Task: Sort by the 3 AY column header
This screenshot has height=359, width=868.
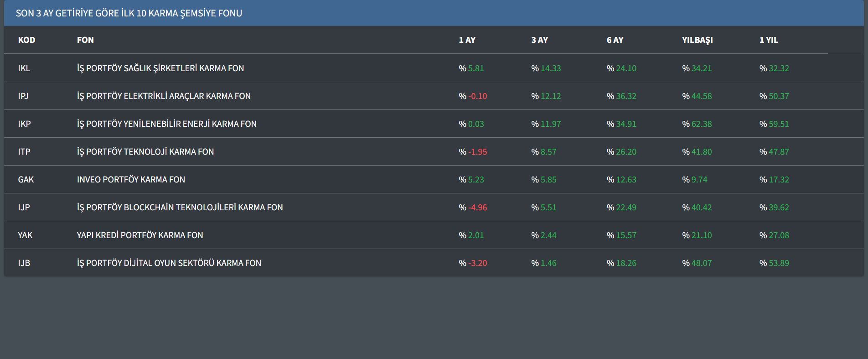Action: point(539,40)
